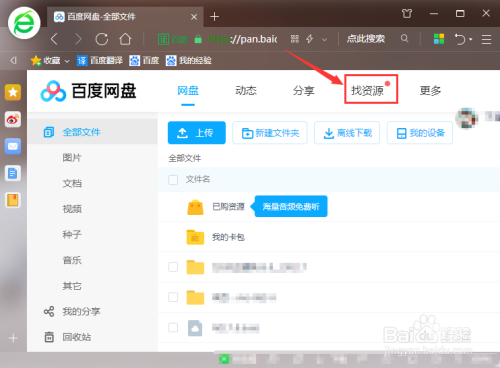Open the browser home page icon
Image resolution: width=500 pixels, height=368 pixels.
click(x=125, y=39)
